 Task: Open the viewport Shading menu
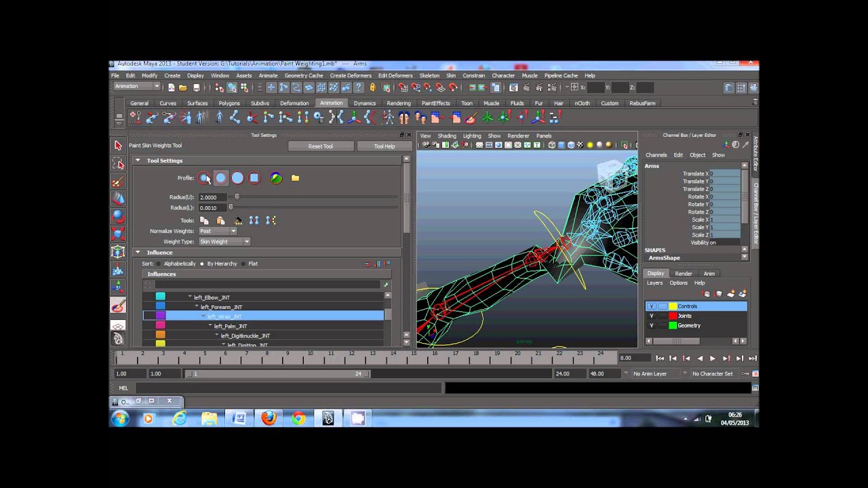(x=447, y=136)
